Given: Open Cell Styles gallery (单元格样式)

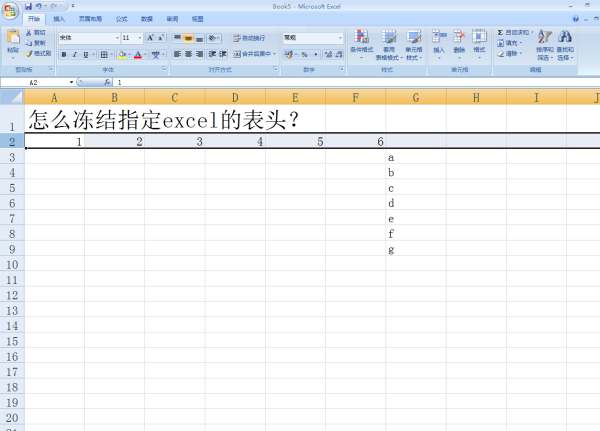Looking at the screenshot, I should (414, 44).
